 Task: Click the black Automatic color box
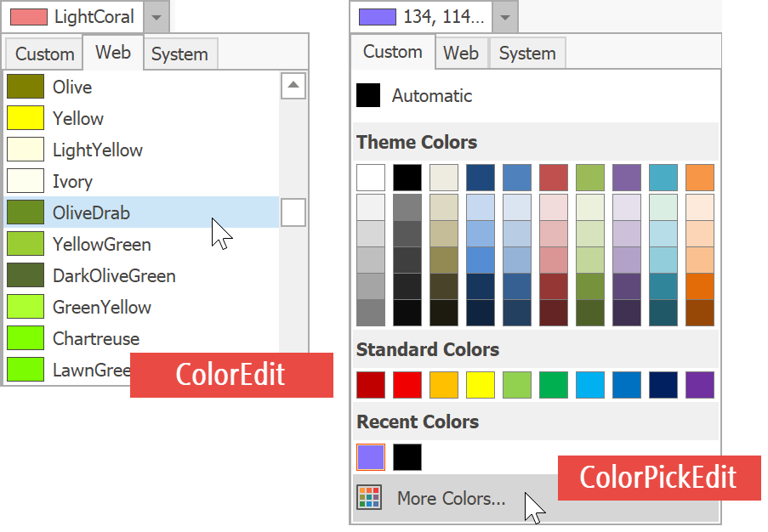[368, 95]
